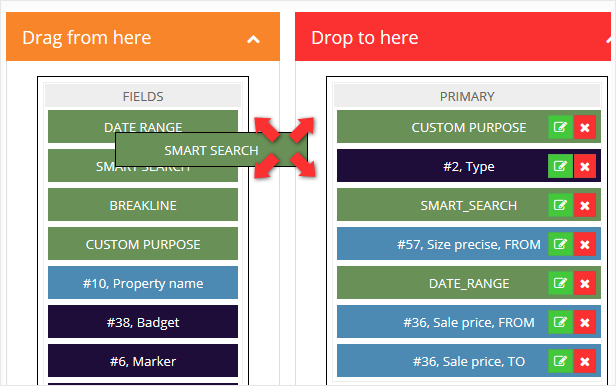Collapse the Drag from here panel

pyautogui.click(x=253, y=39)
